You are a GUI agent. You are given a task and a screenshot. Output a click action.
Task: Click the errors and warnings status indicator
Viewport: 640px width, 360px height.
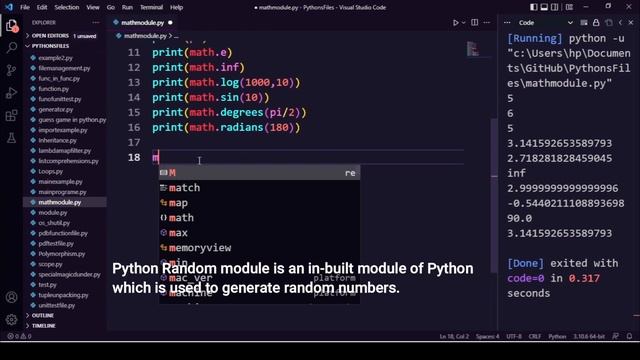[x=19, y=336]
